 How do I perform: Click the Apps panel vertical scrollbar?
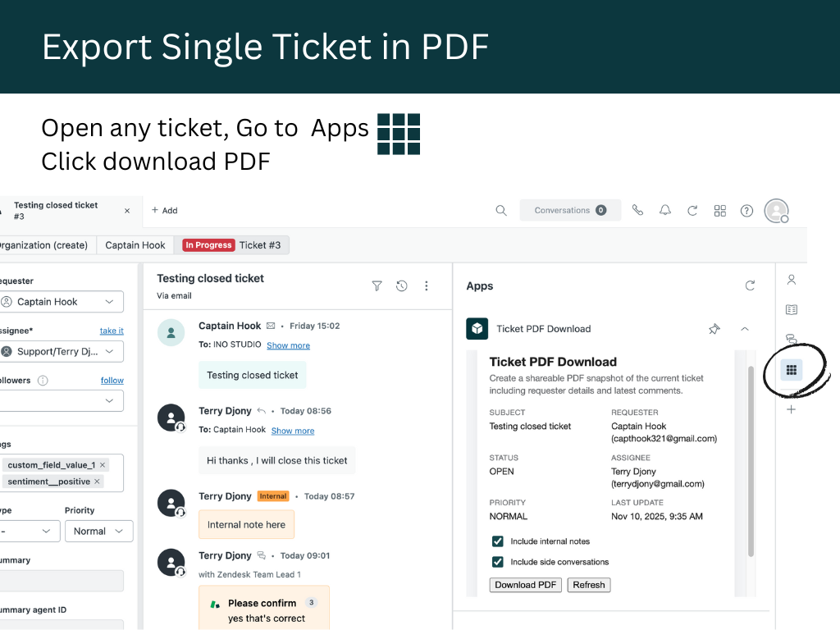pos(750,459)
